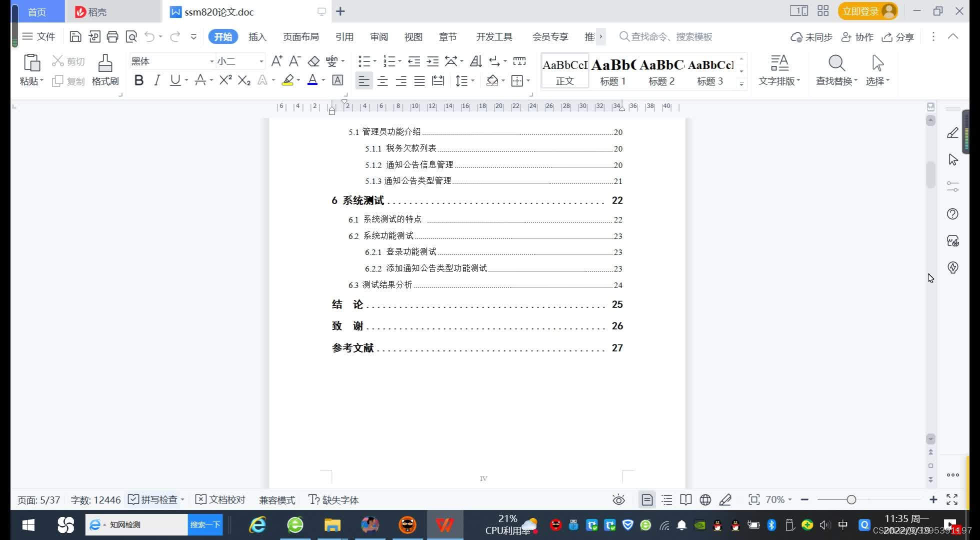
Task: Click the zoom slider handle
Action: point(851,499)
